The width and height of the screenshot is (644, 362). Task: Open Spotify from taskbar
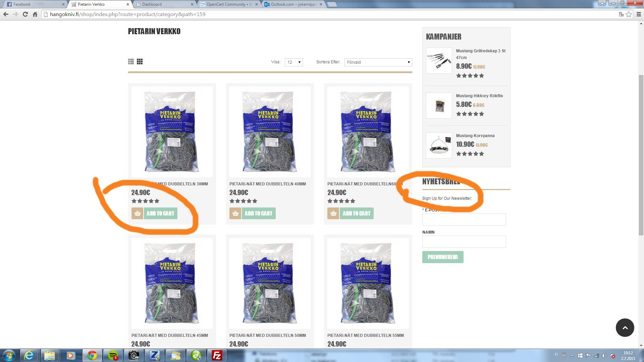pos(113,355)
